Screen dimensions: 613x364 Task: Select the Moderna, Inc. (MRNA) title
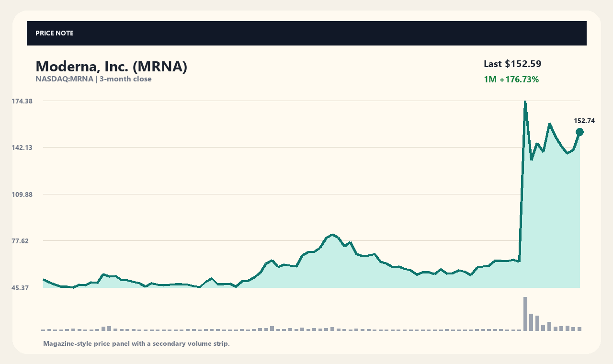click(x=111, y=67)
